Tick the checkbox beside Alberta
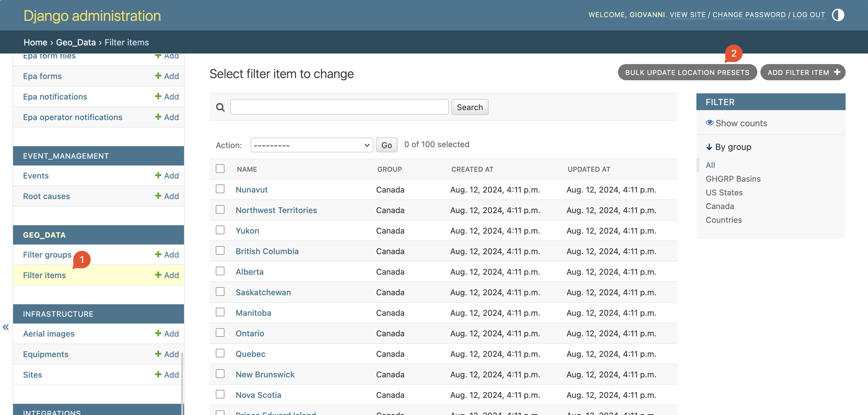 pos(220,271)
